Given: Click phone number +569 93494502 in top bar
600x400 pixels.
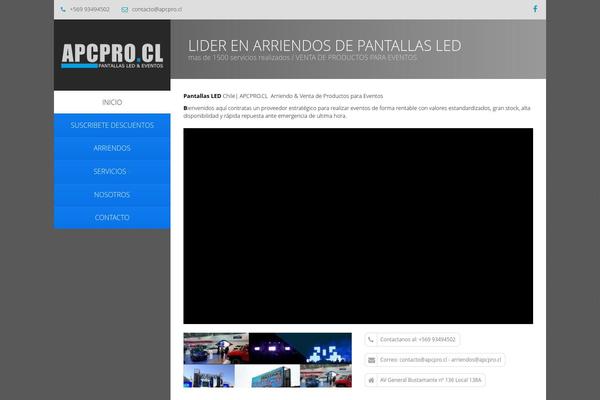Looking at the screenshot, I should [x=90, y=9].
